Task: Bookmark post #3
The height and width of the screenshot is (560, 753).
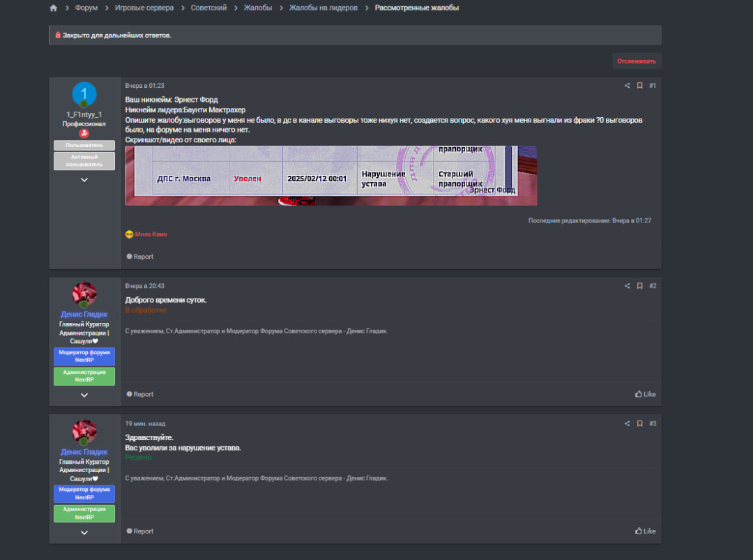Action: pyautogui.click(x=639, y=423)
